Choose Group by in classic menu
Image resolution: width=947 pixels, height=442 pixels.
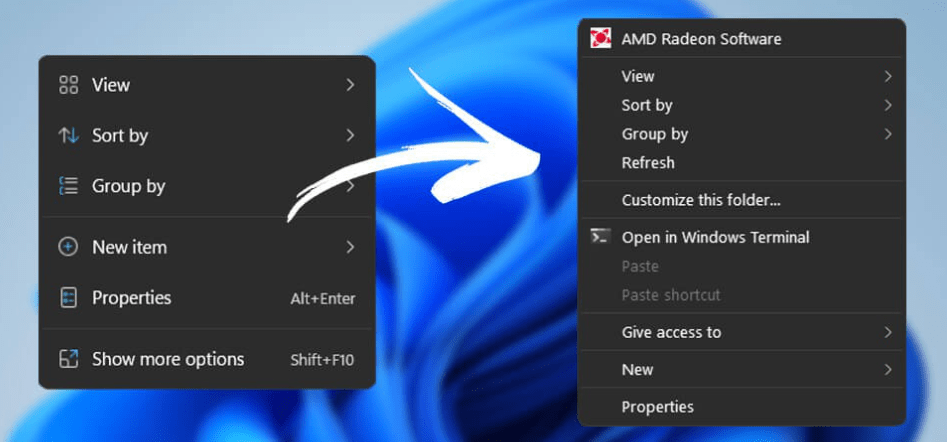[x=742, y=133]
